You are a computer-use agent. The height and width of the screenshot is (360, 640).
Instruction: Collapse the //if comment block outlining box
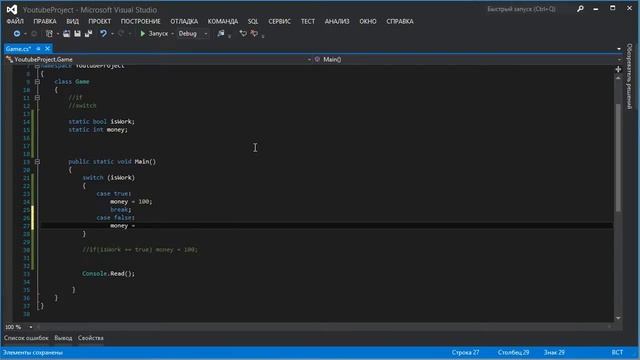[x=37, y=98]
